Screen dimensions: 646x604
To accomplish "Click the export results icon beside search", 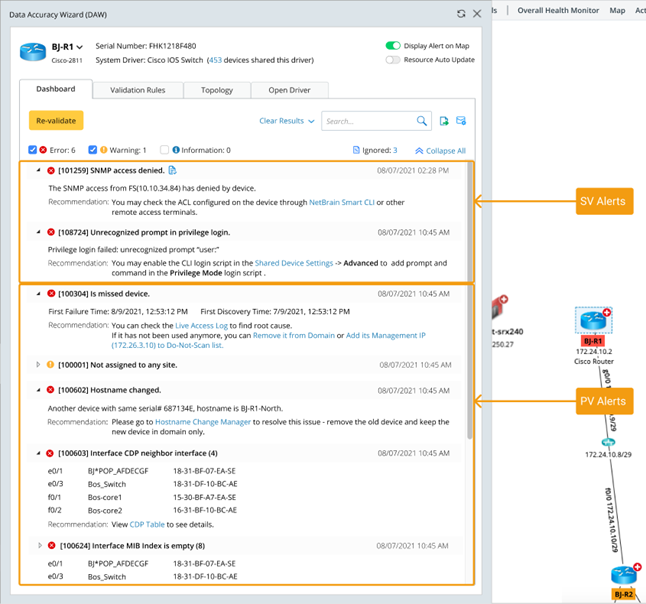I will tap(444, 121).
